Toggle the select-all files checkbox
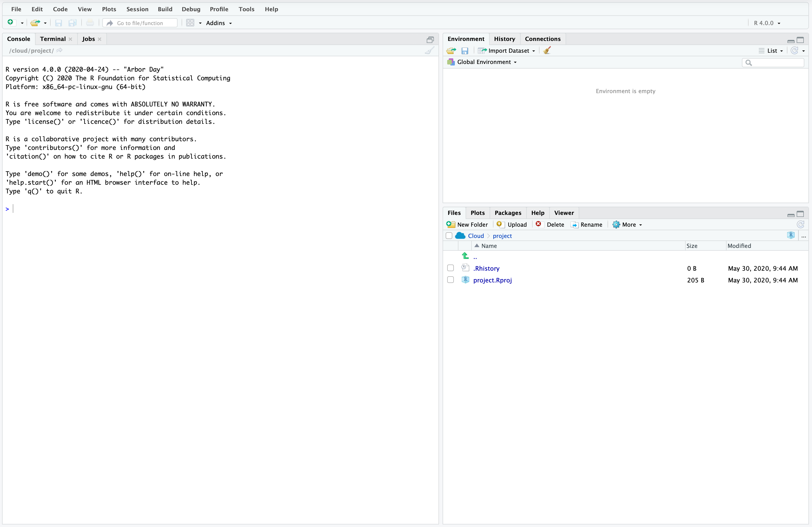Screen dimensions: 812x527 449,236
